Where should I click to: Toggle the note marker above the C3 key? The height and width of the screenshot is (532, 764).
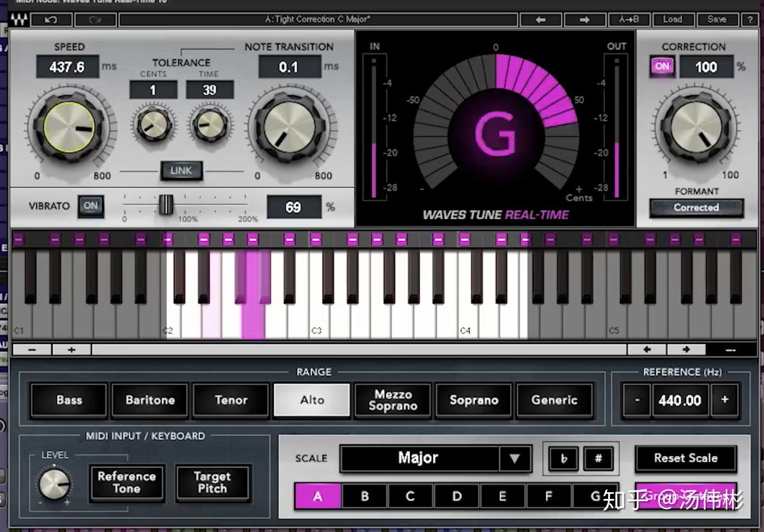(x=316, y=239)
